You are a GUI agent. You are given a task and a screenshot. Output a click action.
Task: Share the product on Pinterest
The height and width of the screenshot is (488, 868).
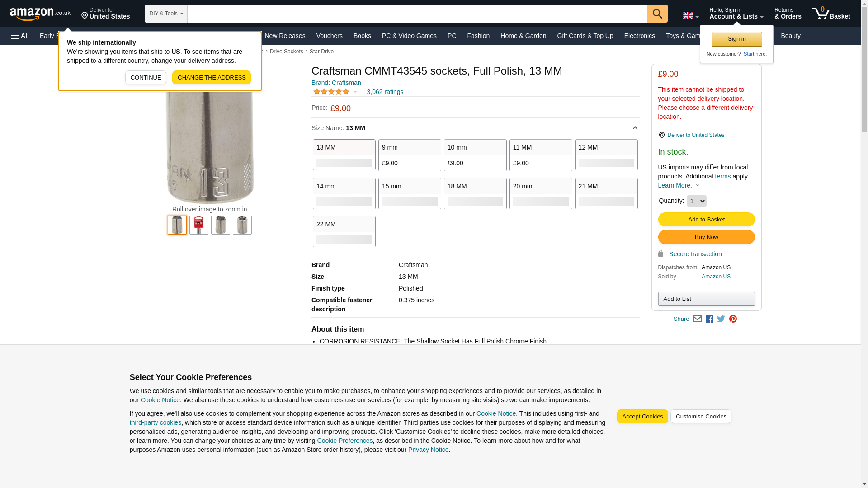(x=733, y=319)
